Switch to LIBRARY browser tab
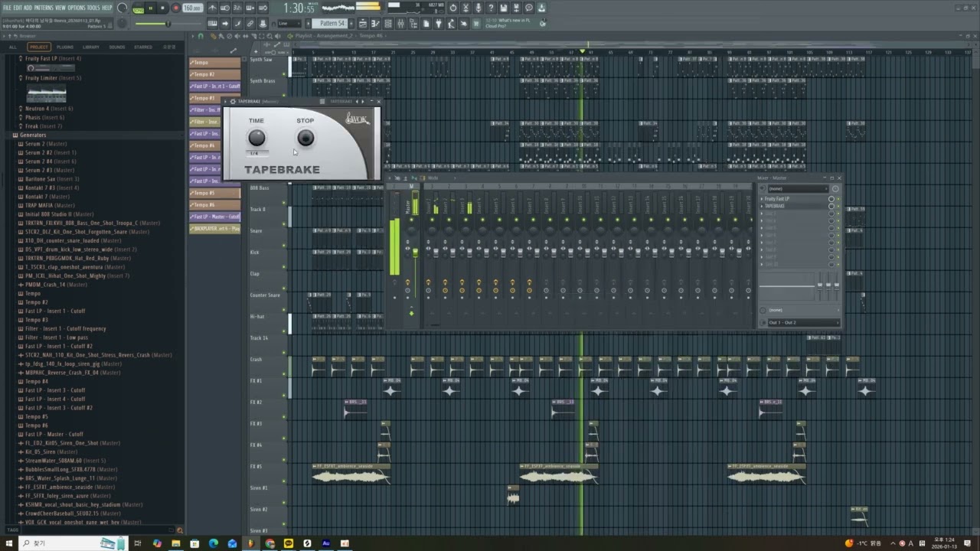This screenshot has height=551, width=980. (x=91, y=47)
